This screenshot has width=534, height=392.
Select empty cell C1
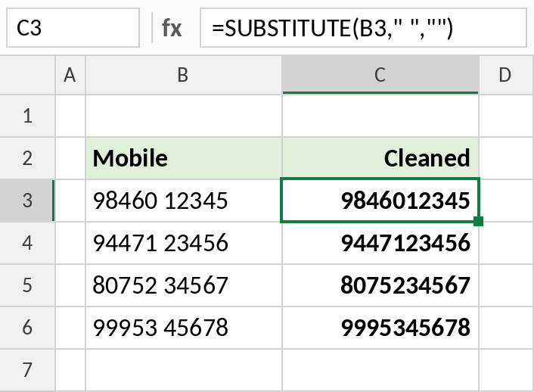pos(380,116)
